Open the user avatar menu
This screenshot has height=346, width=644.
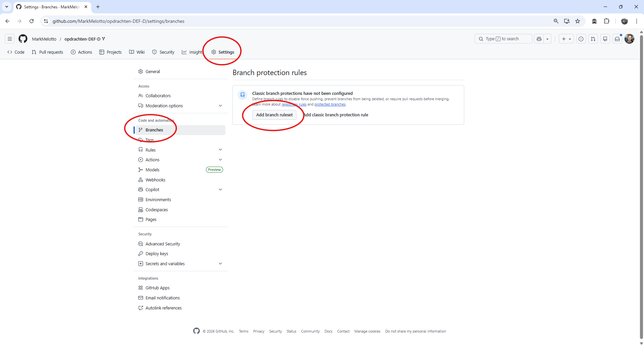pyautogui.click(x=629, y=39)
